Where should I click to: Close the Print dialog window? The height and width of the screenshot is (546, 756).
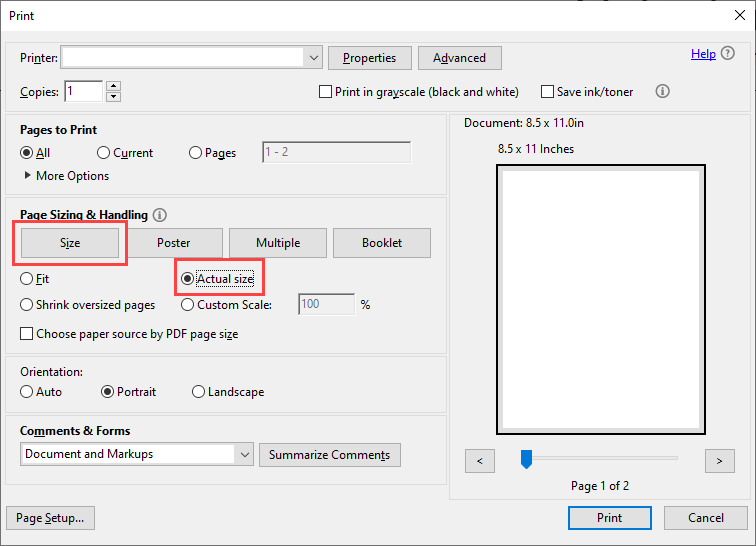[740, 15]
